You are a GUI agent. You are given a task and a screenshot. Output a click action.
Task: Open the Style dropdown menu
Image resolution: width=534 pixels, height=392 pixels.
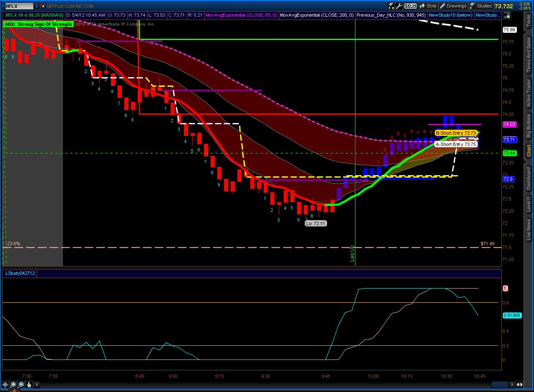[428, 6]
